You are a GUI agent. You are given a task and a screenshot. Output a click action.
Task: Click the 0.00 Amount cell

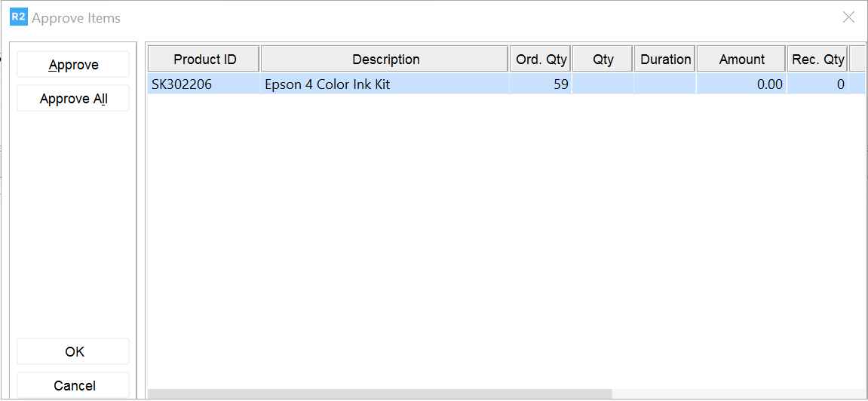(741, 84)
